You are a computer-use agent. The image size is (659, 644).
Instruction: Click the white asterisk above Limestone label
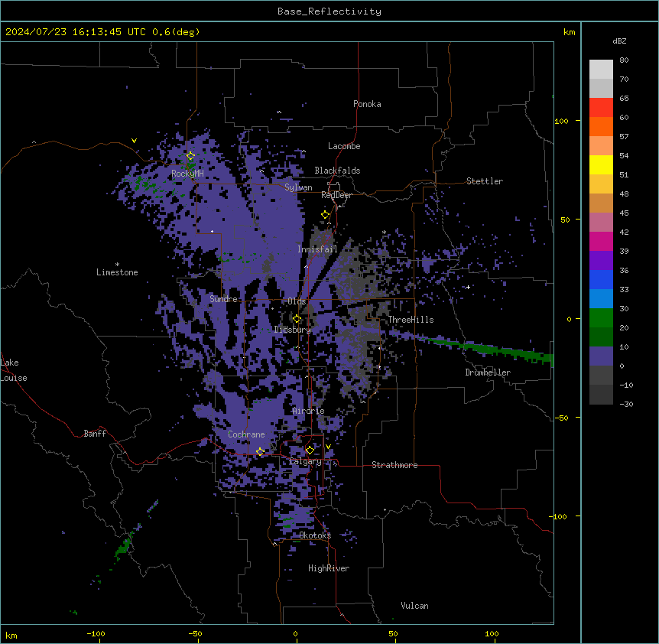[x=117, y=265]
